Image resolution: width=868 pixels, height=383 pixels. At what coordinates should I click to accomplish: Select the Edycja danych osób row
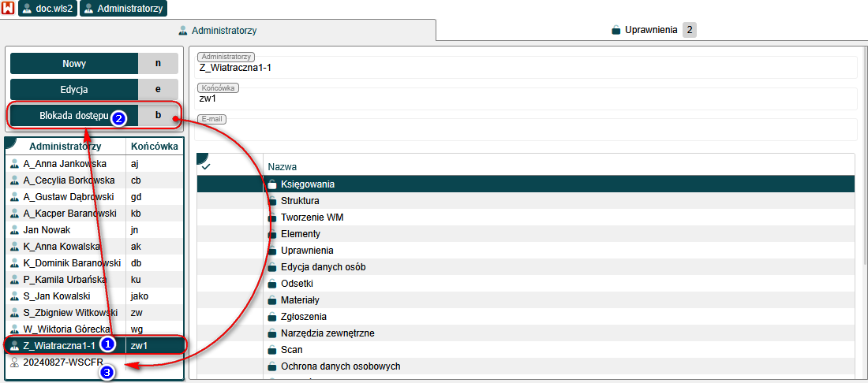tap(527, 267)
